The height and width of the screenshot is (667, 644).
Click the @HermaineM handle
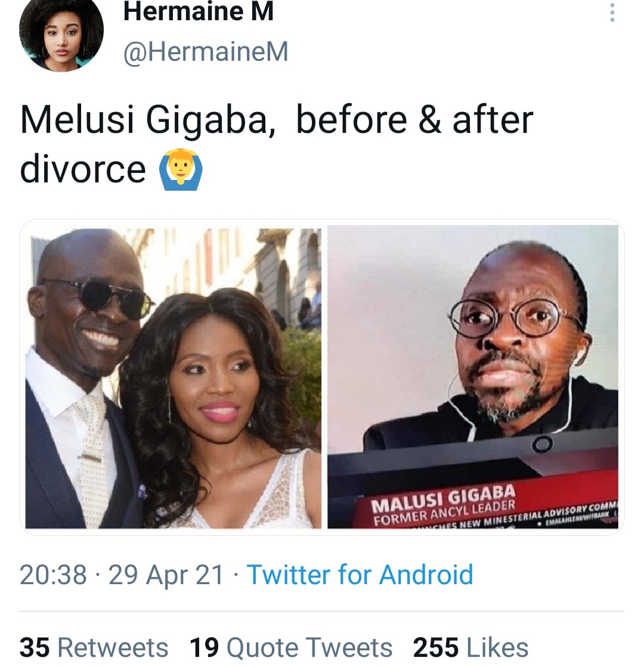tap(206, 52)
